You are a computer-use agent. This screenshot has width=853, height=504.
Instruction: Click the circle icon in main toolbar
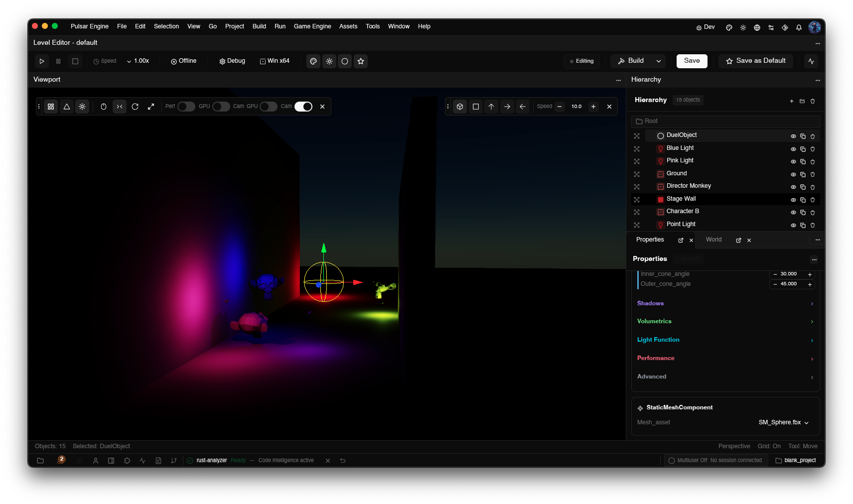point(345,61)
